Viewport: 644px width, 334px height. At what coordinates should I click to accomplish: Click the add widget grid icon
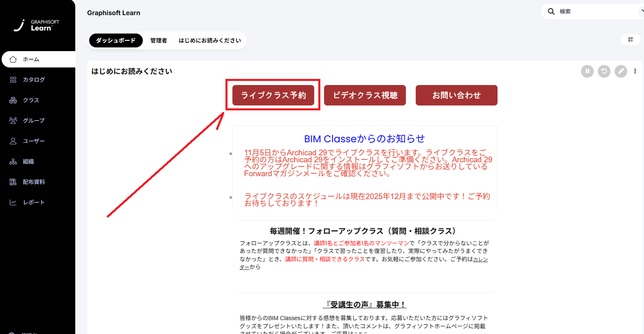point(630,39)
